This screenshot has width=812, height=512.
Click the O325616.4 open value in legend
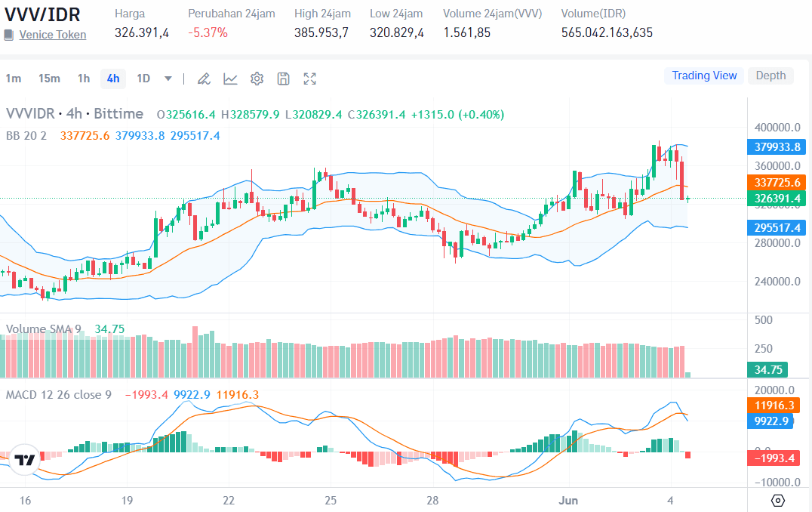point(186,115)
